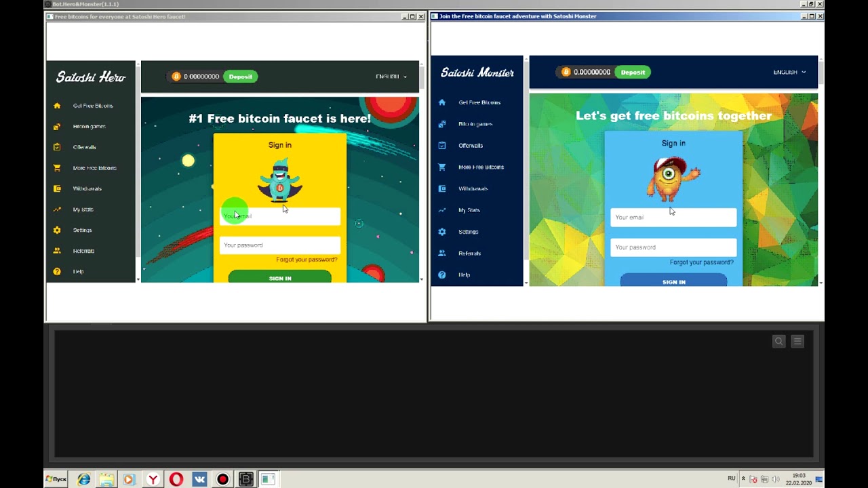Screen dimensions: 868x488
Task: Click the 0.00000000 balance in Satoshi Monster
Action: coord(592,72)
